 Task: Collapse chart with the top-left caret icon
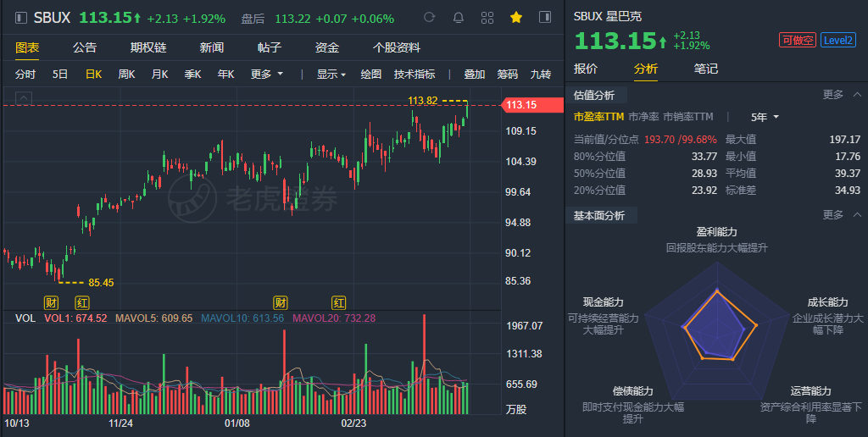click(x=23, y=98)
